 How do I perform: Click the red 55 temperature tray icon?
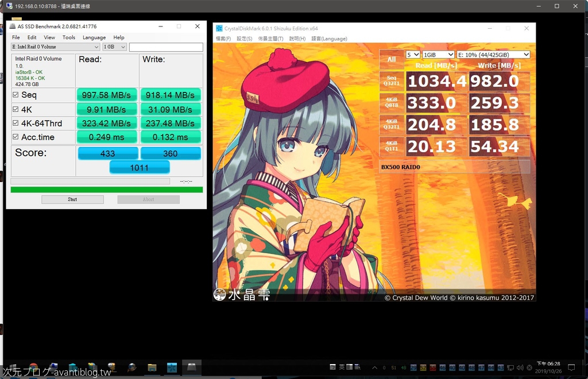pos(433,368)
